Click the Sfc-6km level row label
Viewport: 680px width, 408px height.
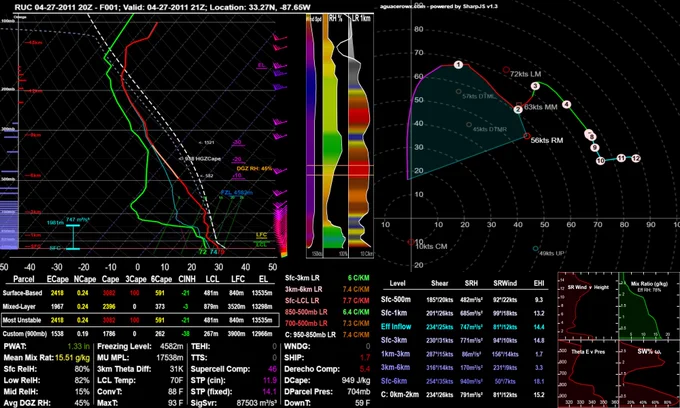[394, 381]
